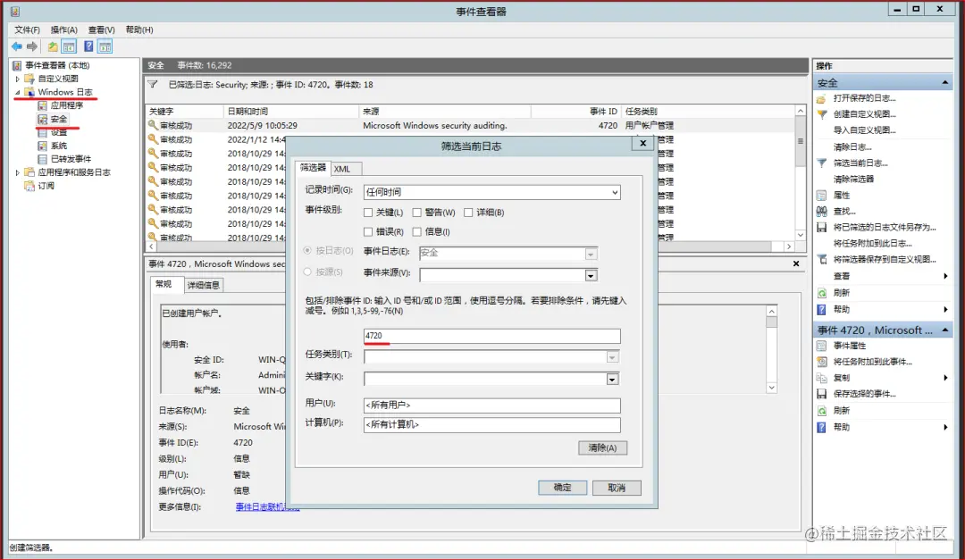Expand 应用程序和服务日志 tree node

(x=17, y=173)
